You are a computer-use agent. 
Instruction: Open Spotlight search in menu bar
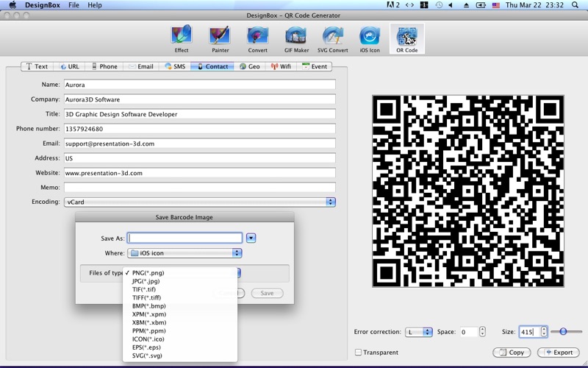576,5
